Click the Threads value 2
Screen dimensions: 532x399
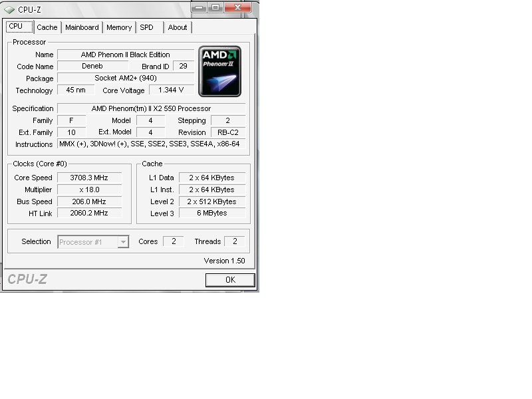pyautogui.click(x=235, y=241)
